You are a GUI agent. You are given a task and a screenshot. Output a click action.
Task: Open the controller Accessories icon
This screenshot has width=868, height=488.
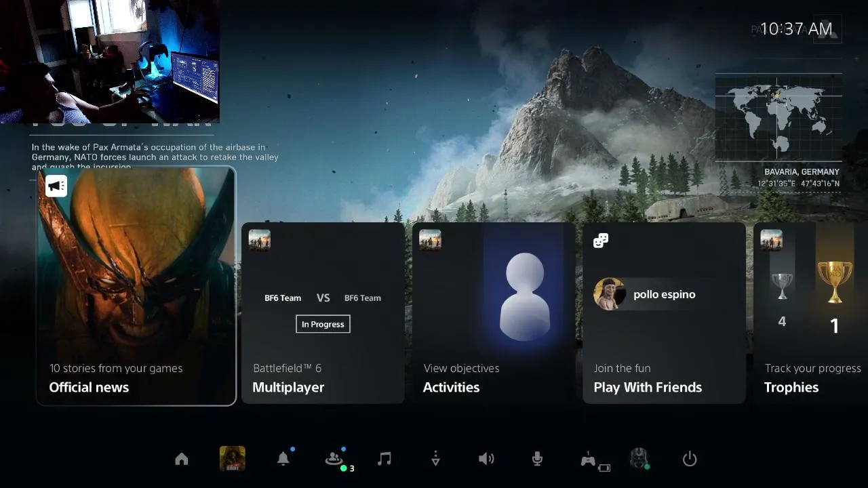pyautogui.click(x=589, y=460)
